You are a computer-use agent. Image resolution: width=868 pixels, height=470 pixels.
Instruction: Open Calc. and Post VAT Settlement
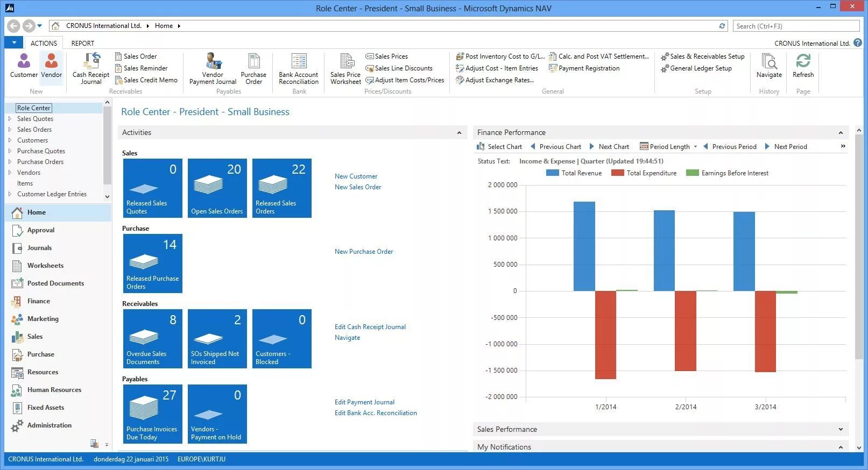pos(599,56)
